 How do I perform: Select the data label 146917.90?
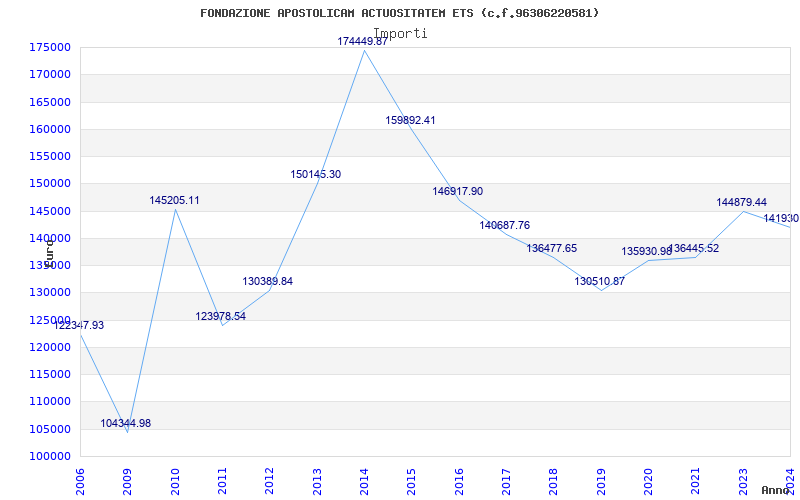458,191
